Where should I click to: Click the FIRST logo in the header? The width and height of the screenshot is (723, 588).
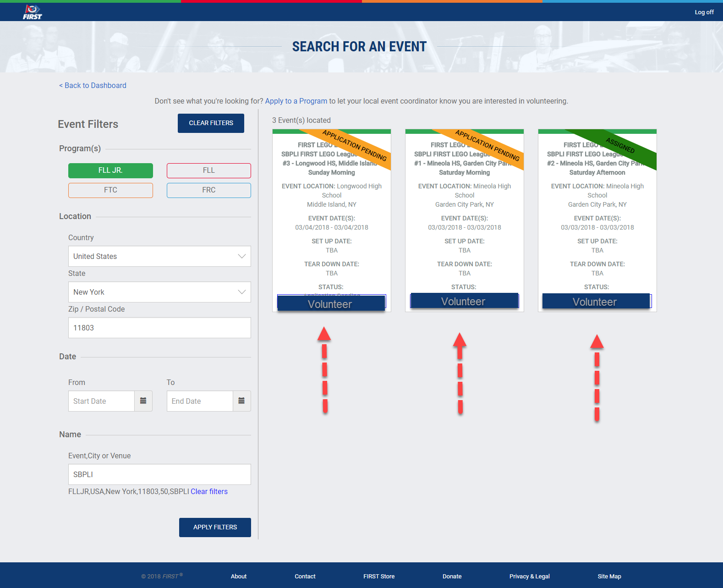[x=33, y=12]
